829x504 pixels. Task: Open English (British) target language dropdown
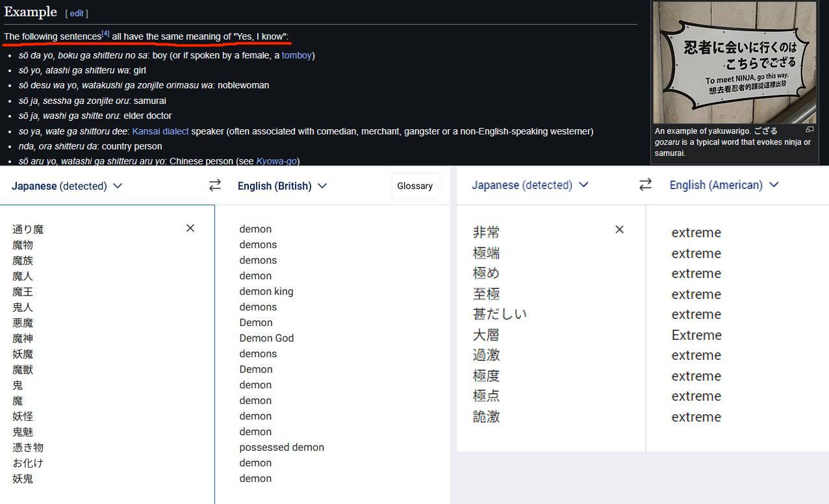[282, 186]
